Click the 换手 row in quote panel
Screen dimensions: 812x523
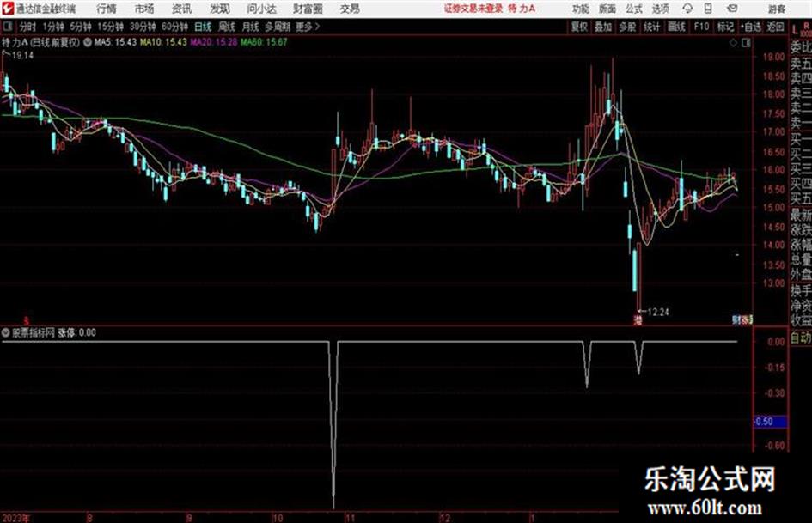click(801, 290)
